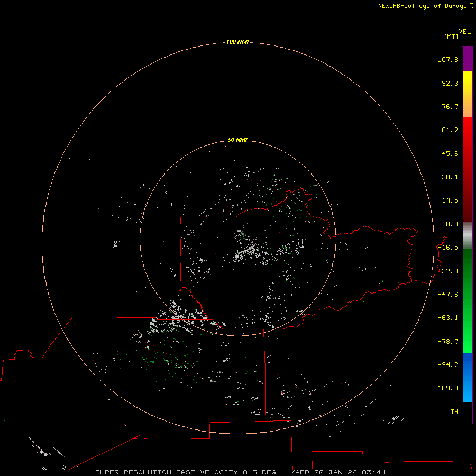
Task: Pick the gray near-zero segment of the color bar
Action: 467,235
